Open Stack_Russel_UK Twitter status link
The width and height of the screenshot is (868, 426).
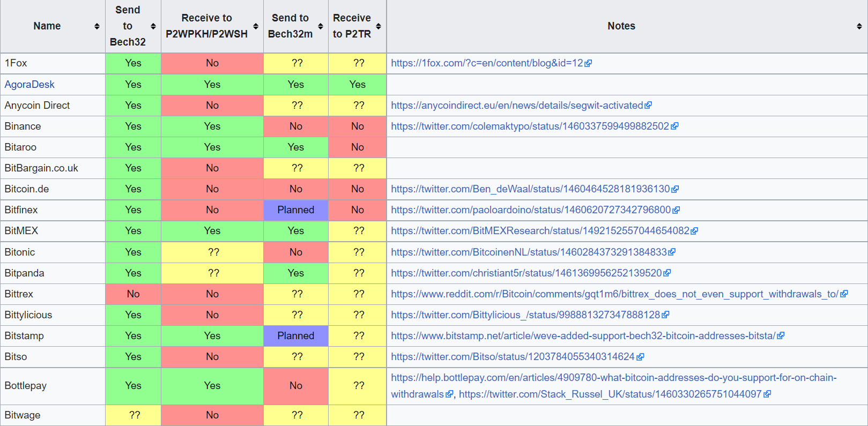coord(610,394)
